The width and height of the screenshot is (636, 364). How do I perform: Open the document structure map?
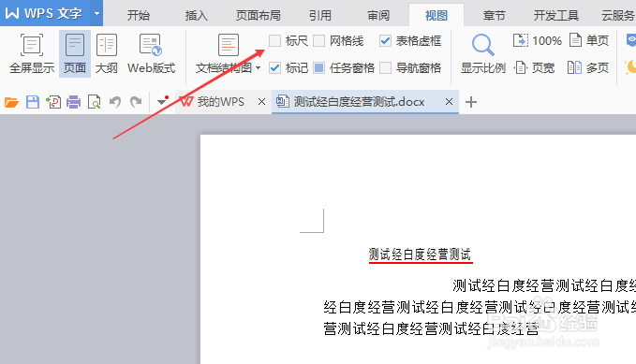pos(228,45)
